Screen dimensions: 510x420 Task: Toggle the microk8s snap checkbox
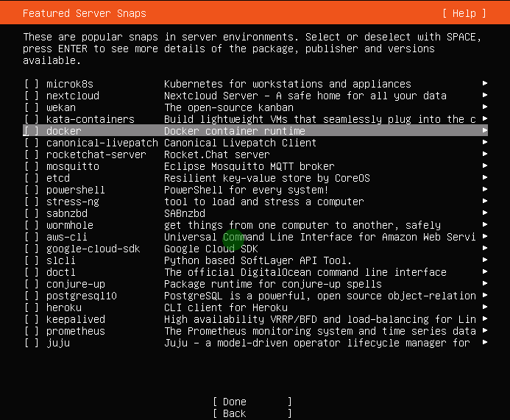click(32, 84)
